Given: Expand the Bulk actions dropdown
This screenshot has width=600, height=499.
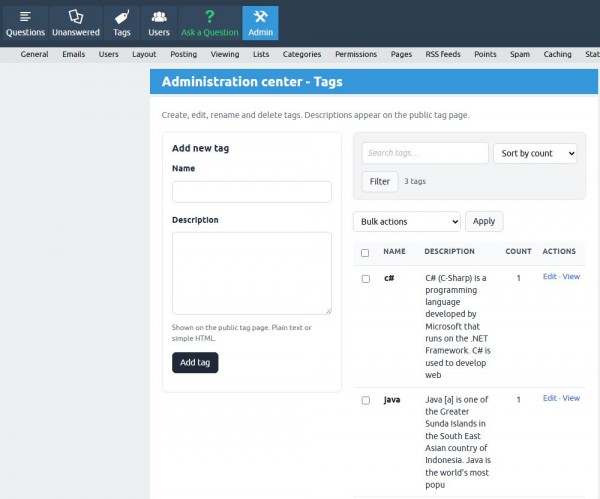Looking at the screenshot, I should (x=407, y=222).
